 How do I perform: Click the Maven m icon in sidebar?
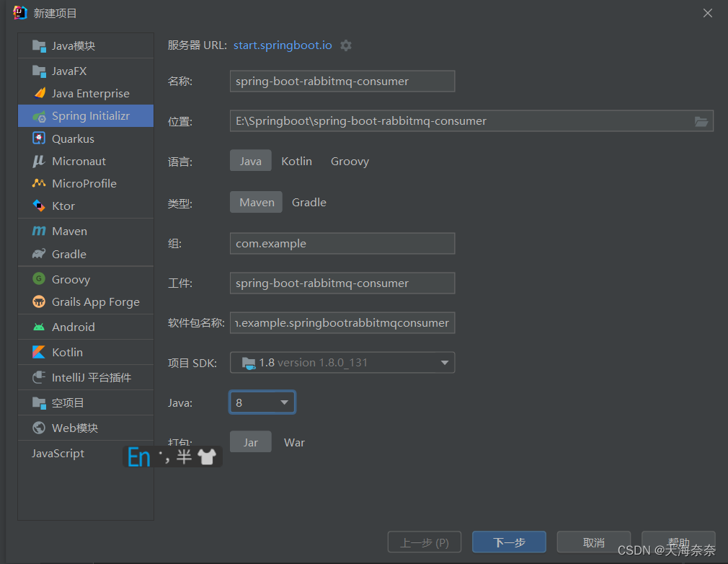click(39, 231)
